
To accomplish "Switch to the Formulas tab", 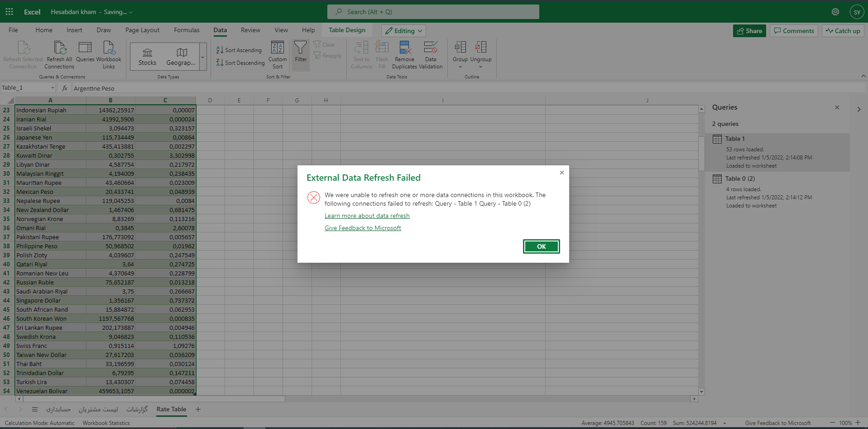I will coord(187,30).
